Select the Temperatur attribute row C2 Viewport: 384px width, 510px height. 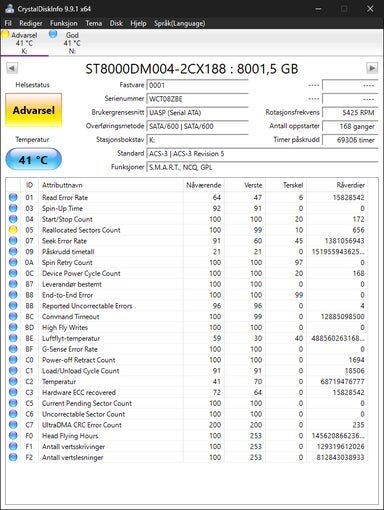187,382
